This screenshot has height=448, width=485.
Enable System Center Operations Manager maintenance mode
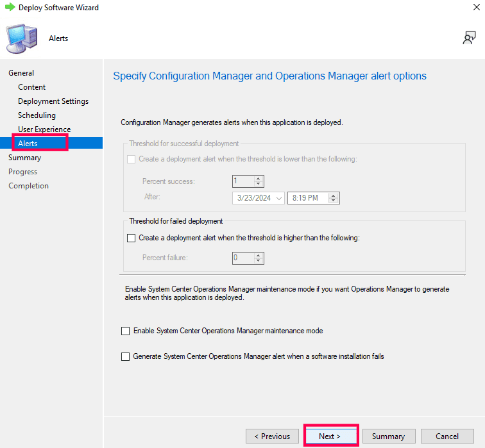click(x=125, y=331)
